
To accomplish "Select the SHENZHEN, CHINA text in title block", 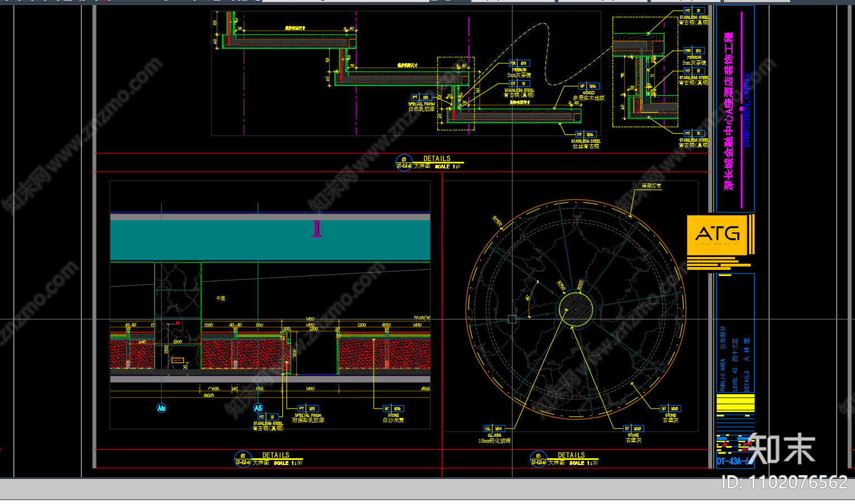I will point(747,111).
